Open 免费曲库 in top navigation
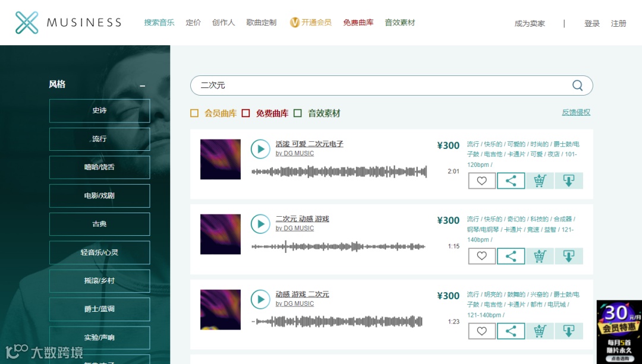This screenshot has height=364, width=642. click(x=358, y=23)
